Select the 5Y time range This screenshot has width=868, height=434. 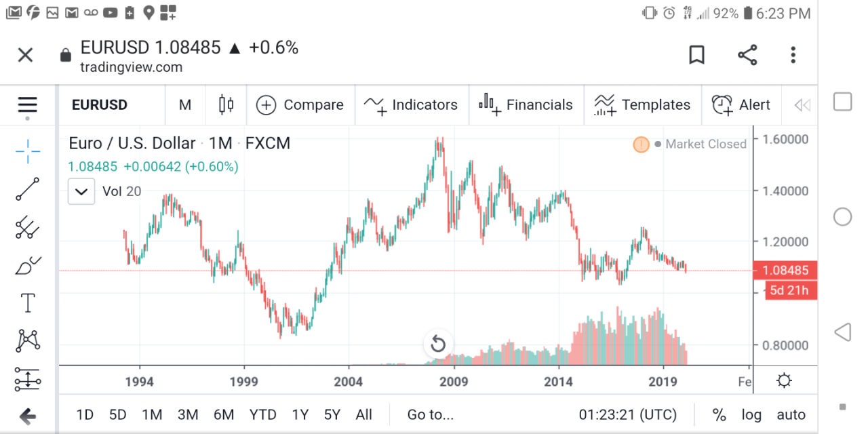click(332, 415)
